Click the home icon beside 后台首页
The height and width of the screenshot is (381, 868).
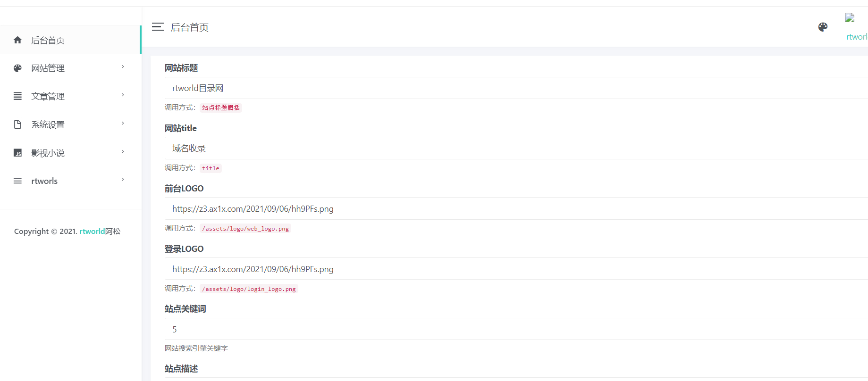tap(17, 40)
